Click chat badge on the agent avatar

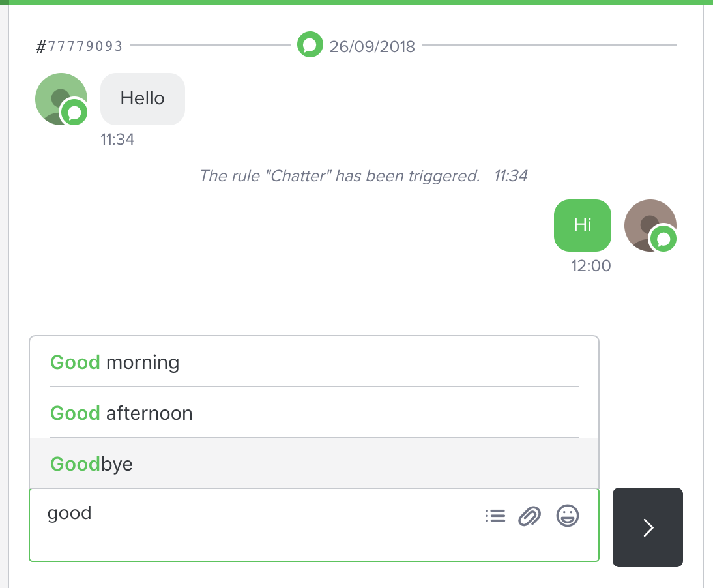pos(663,240)
